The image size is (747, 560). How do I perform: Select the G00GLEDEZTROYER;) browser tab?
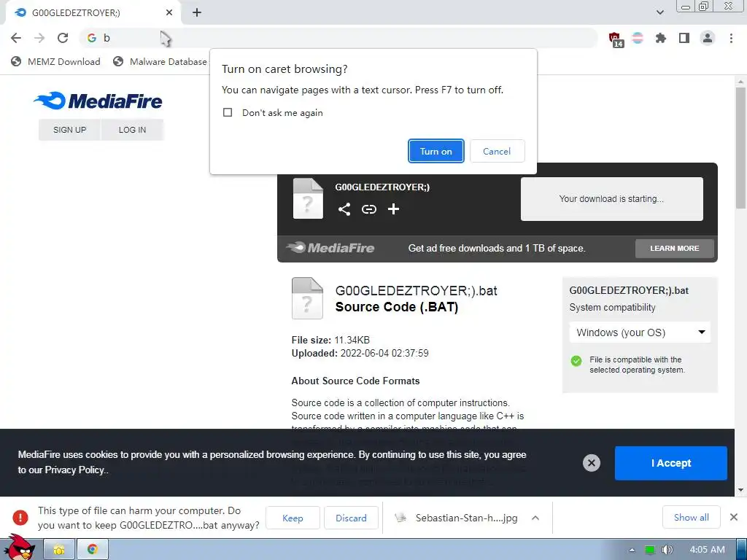click(93, 13)
